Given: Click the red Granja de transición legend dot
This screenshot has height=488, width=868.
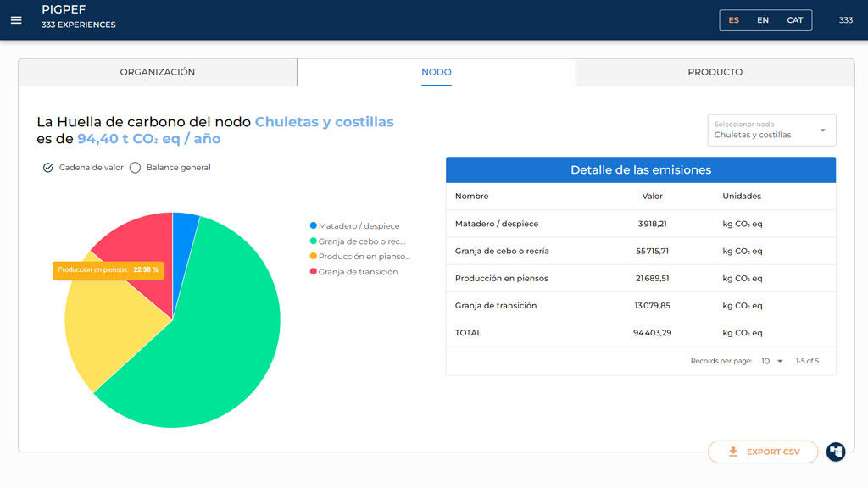Looking at the screenshot, I should [314, 272].
